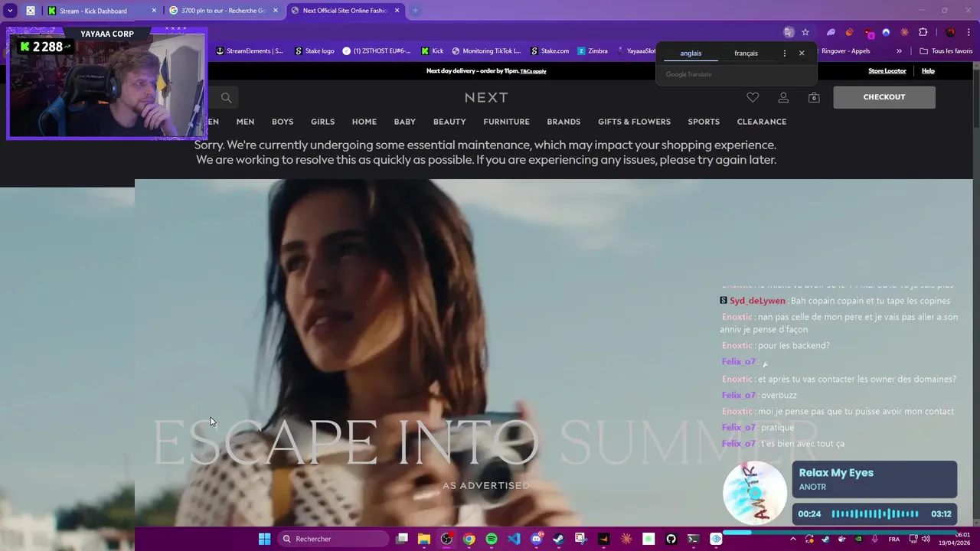Viewport: 980px width, 551px height.
Task: Open Task View on the taskbar
Action: pyautogui.click(x=402, y=539)
